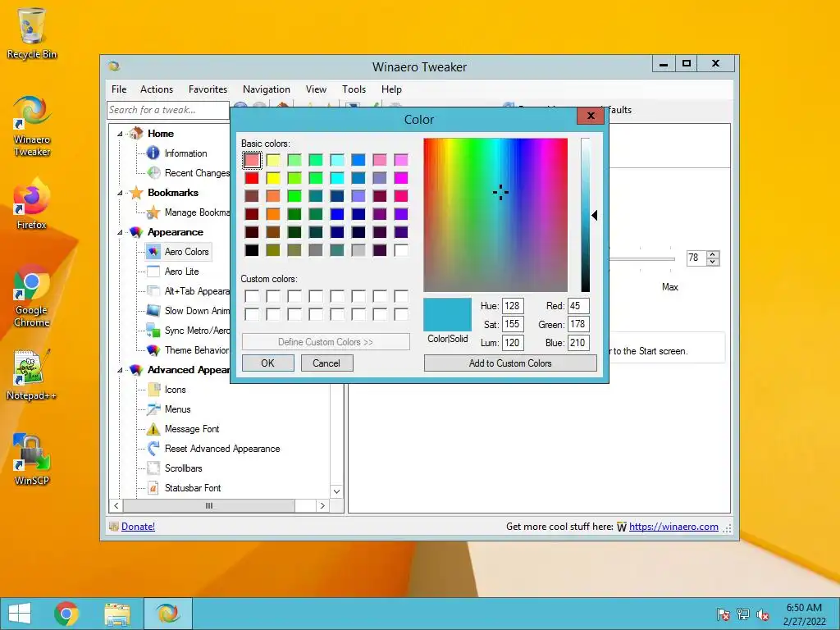Click the Statusbar Font icon

[x=153, y=488]
